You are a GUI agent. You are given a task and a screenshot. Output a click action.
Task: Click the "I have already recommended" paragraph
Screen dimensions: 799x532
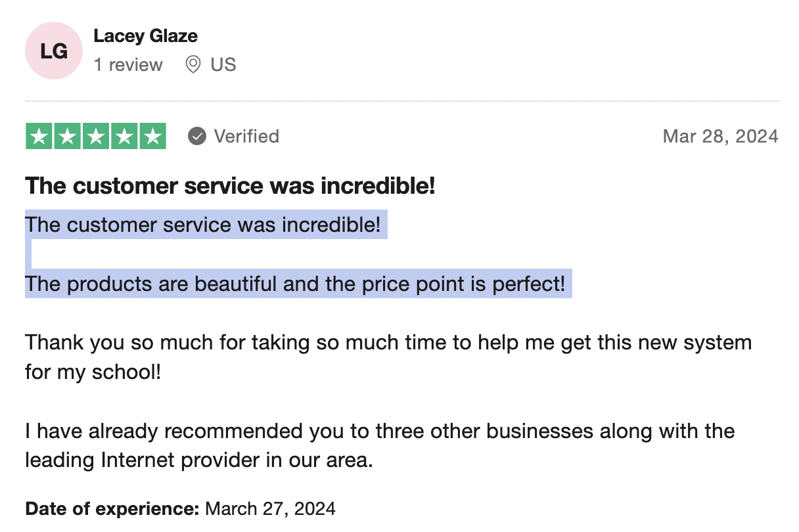click(x=380, y=445)
